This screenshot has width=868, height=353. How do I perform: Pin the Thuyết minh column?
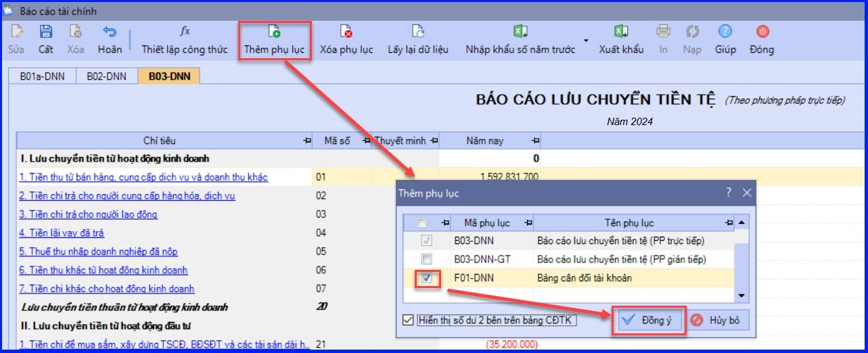pos(434,141)
